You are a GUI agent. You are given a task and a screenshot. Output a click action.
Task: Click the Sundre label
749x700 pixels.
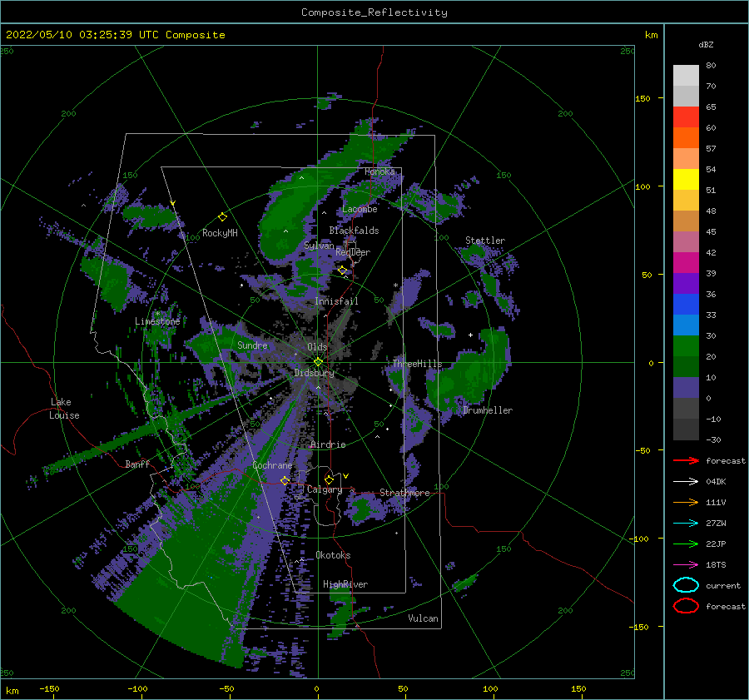coord(252,345)
